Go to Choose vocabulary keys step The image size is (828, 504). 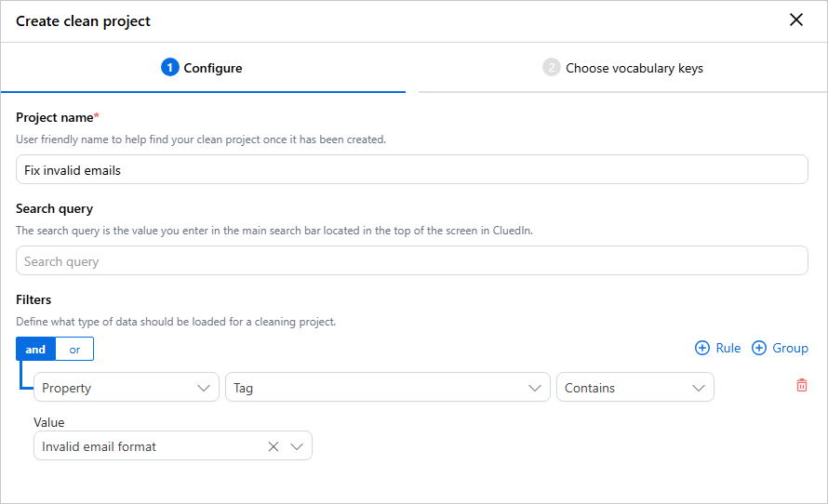(x=622, y=68)
